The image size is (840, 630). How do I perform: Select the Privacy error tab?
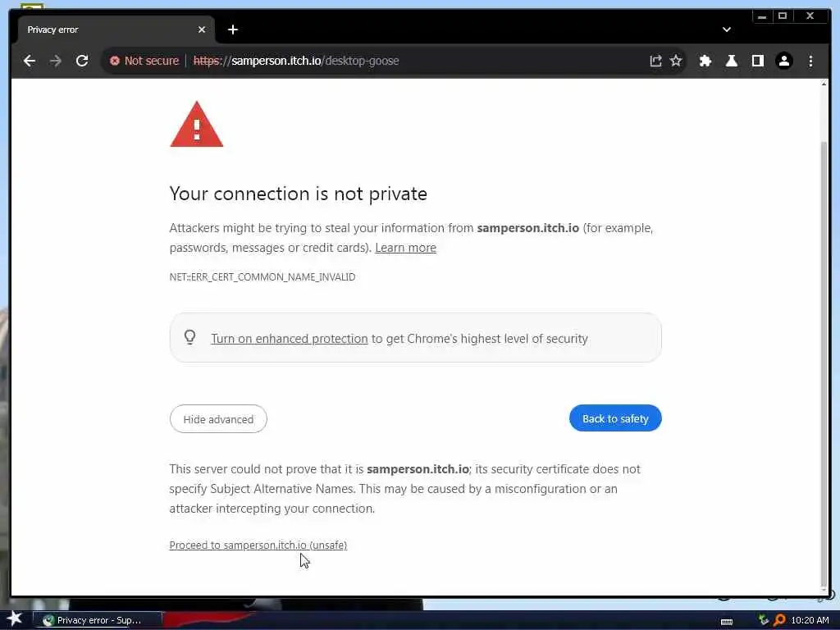[98, 30]
